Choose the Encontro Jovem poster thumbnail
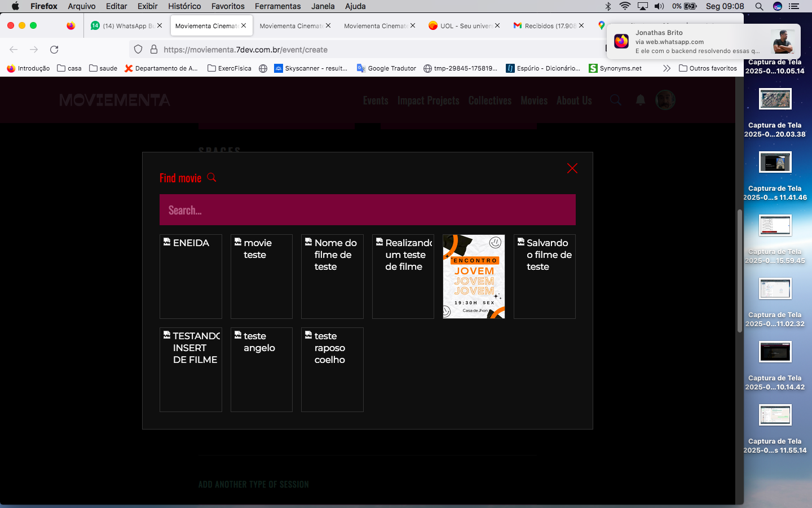 [x=474, y=276]
